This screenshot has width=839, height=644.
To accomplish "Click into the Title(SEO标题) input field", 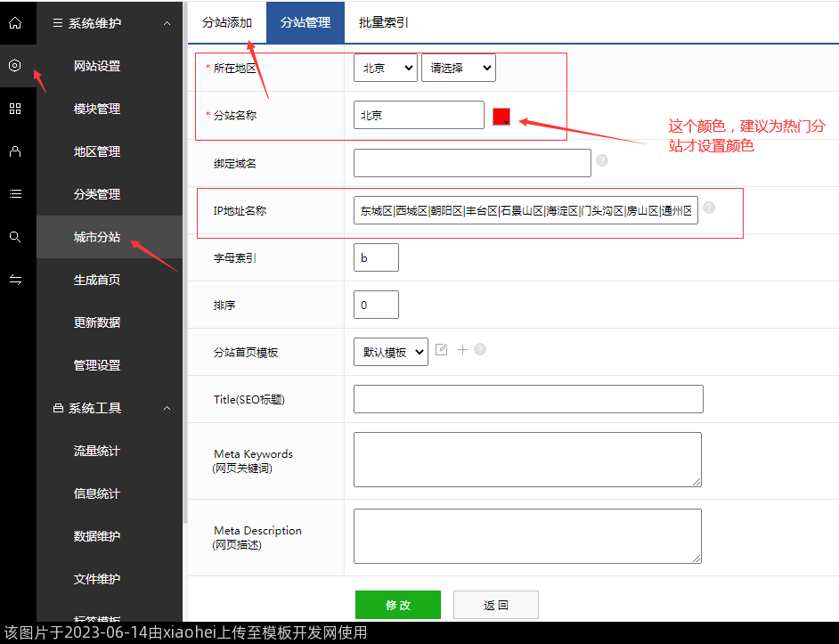I will [x=528, y=399].
